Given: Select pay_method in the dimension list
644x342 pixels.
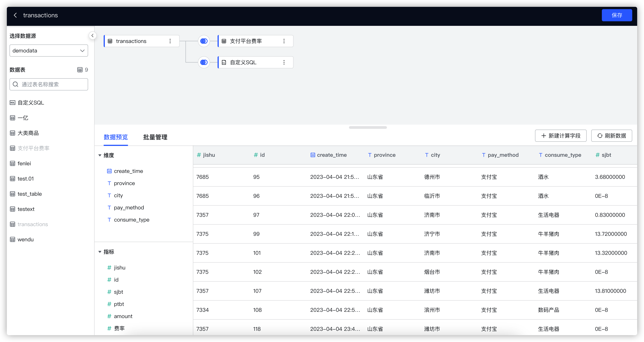Looking at the screenshot, I should click(129, 208).
